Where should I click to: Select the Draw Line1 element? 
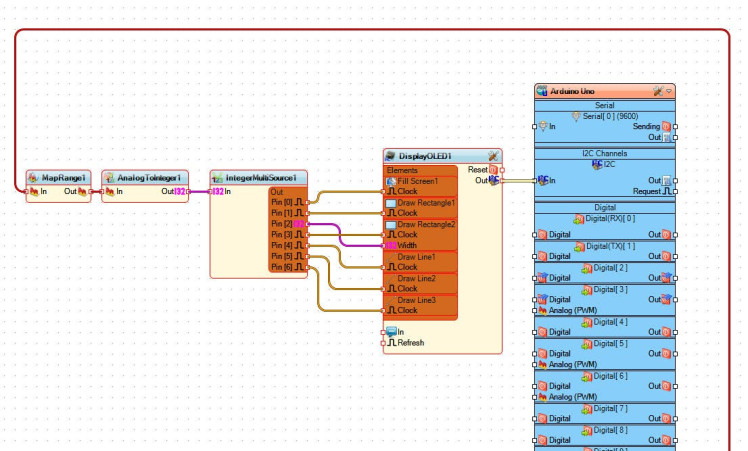[419, 256]
